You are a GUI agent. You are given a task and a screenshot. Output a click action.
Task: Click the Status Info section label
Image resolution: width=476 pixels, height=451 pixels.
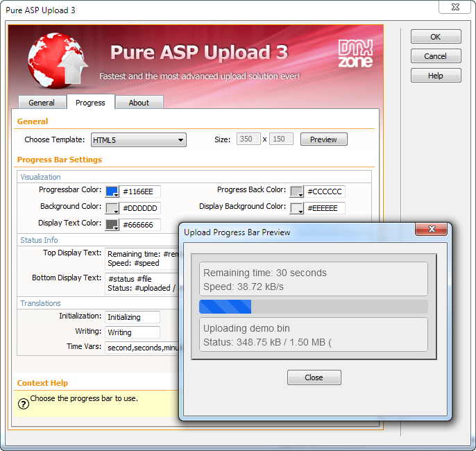[x=39, y=240]
